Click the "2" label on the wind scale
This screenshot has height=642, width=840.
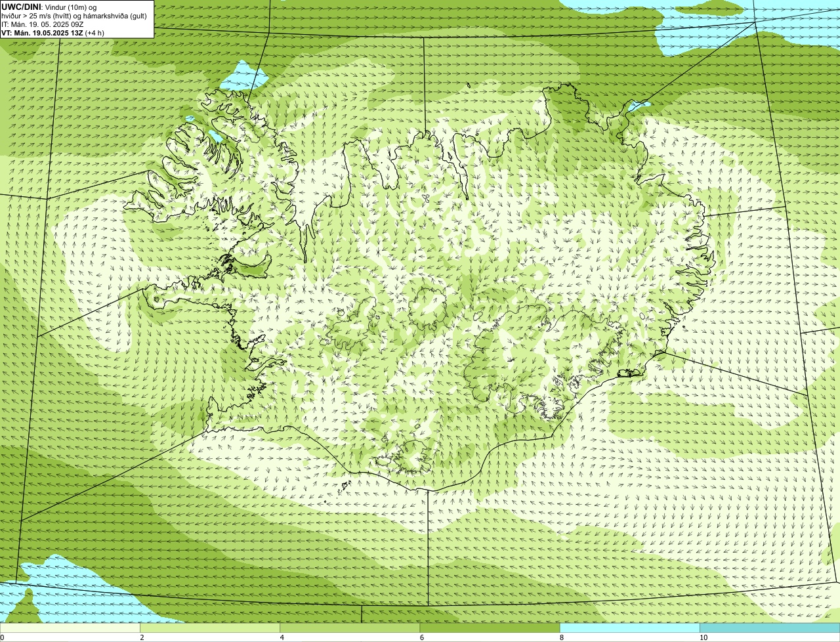[142, 637]
